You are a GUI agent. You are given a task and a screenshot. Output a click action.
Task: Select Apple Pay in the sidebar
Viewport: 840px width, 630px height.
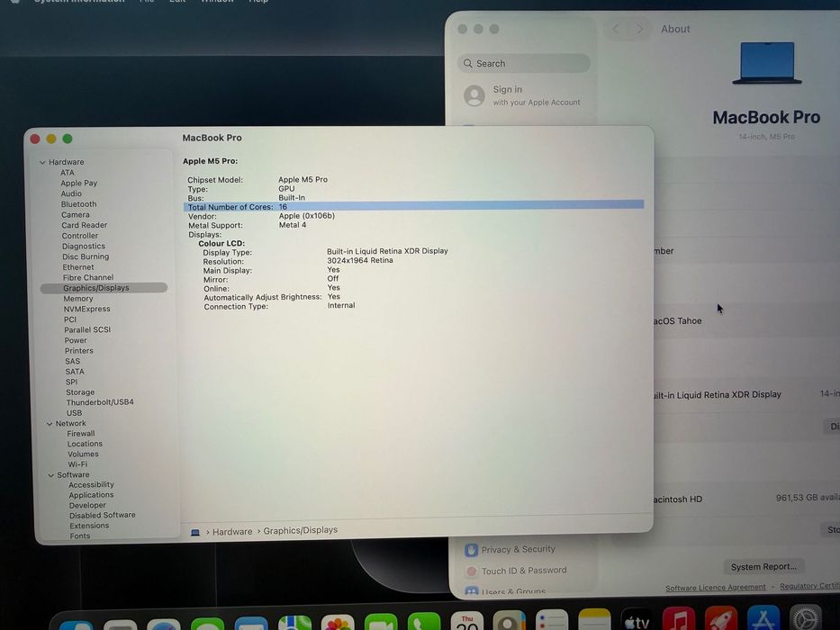coord(78,183)
